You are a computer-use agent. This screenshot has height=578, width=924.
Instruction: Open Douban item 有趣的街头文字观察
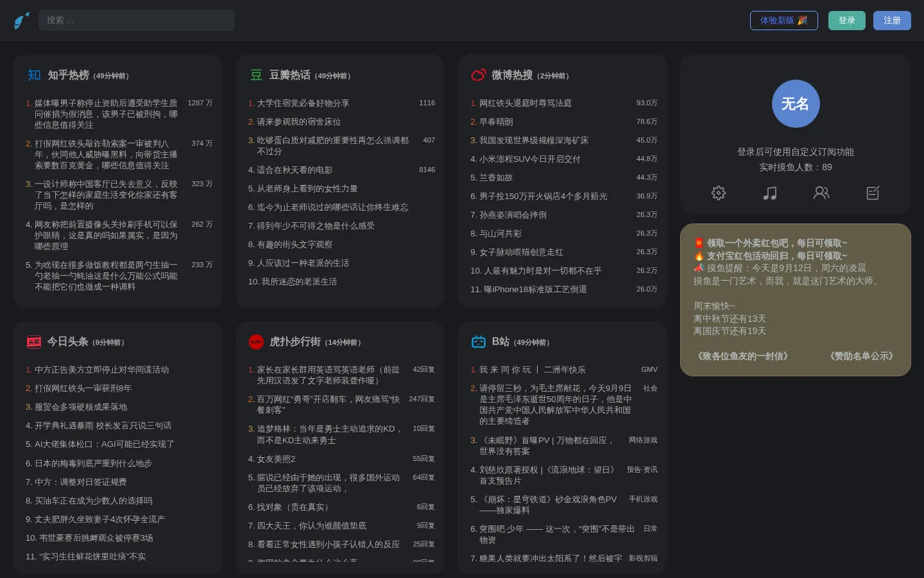(295, 244)
